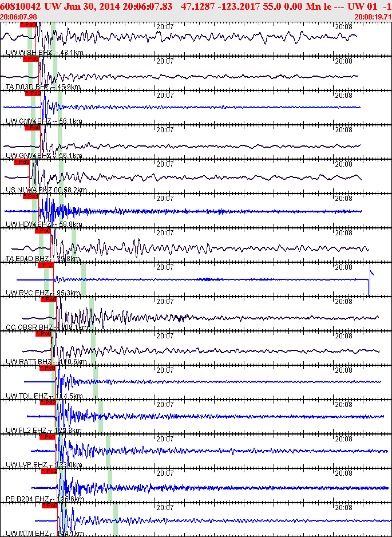Click the Pc1 pick flag on UW LVP trace

click(x=47, y=437)
